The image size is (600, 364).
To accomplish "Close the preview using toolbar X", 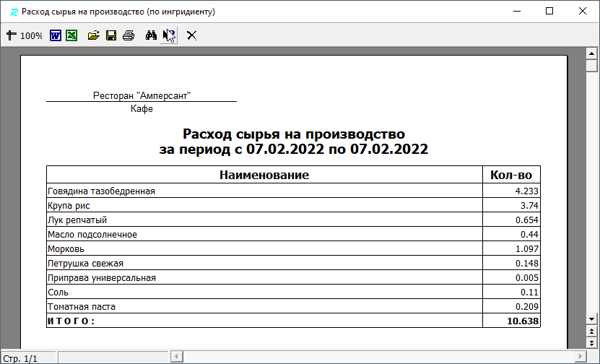I will coord(191,35).
